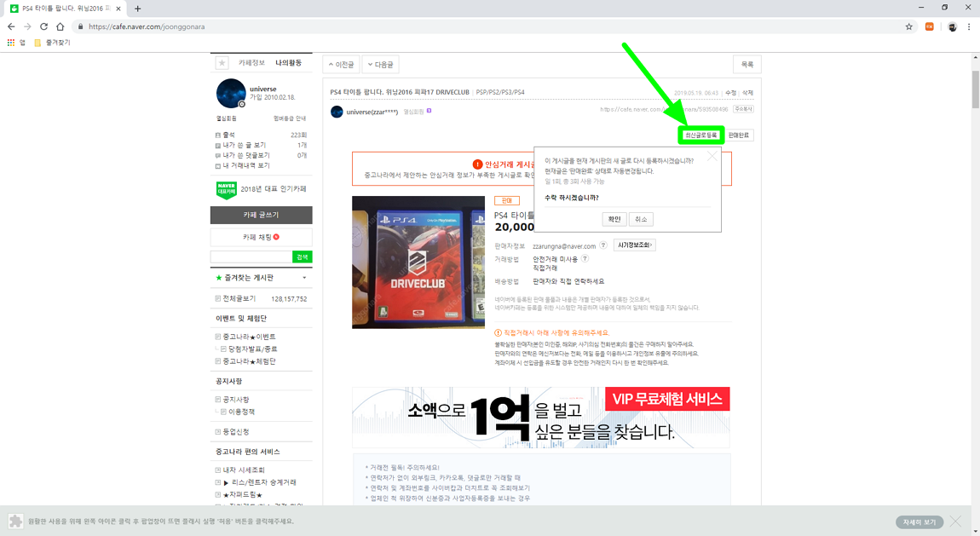Image resolution: width=980 pixels, height=536 pixels.
Task: Reload the page with refresh icon
Action: [x=43, y=27]
